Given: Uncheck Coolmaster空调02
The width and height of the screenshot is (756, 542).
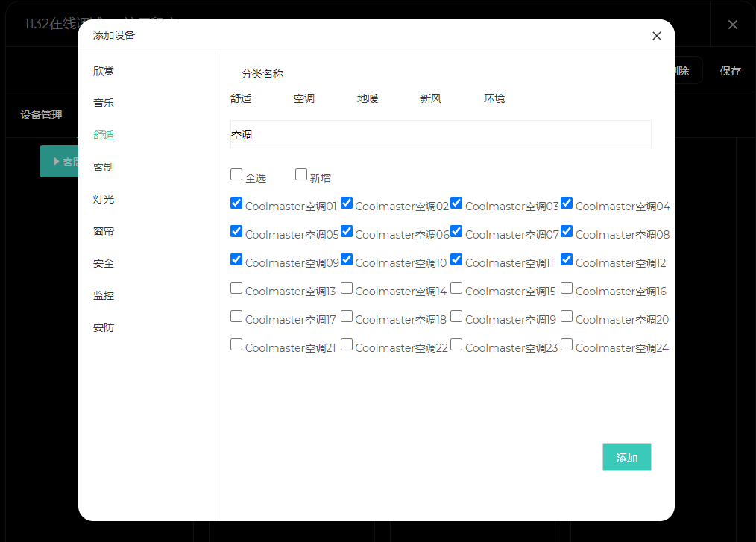Looking at the screenshot, I should (x=347, y=203).
